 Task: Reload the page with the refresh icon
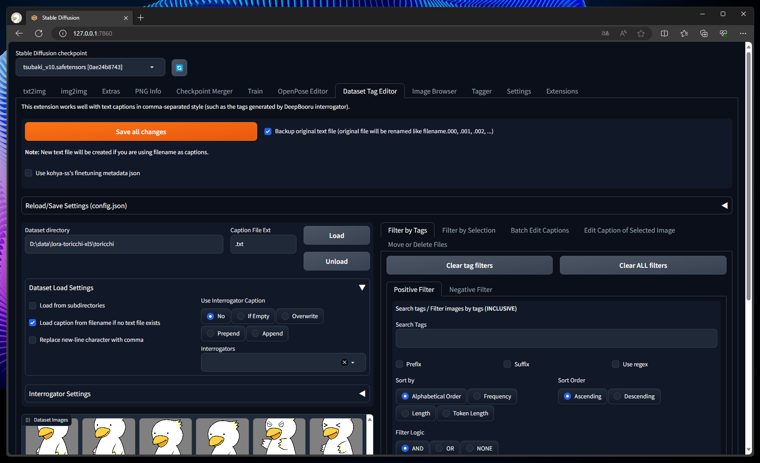pyautogui.click(x=39, y=33)
